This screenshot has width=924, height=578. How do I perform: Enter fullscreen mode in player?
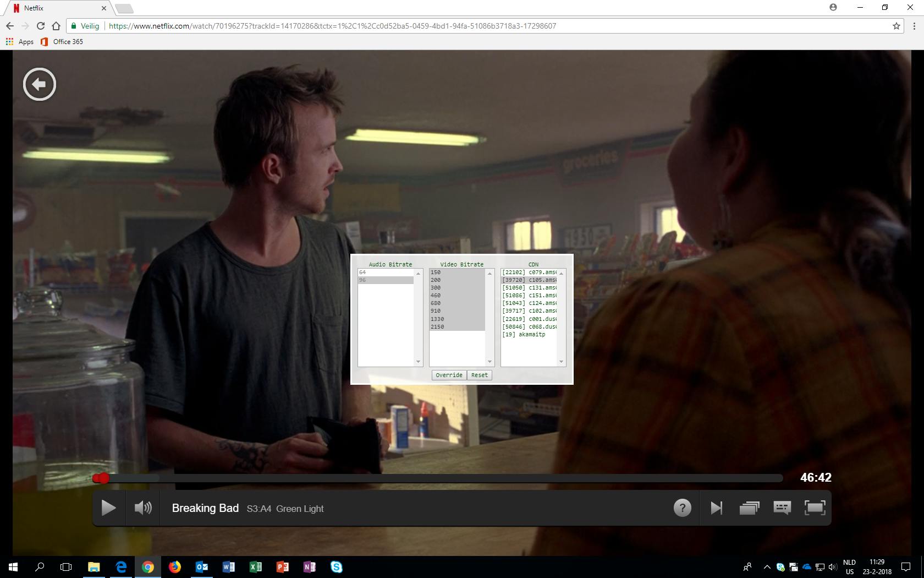(x=815, y=508)
